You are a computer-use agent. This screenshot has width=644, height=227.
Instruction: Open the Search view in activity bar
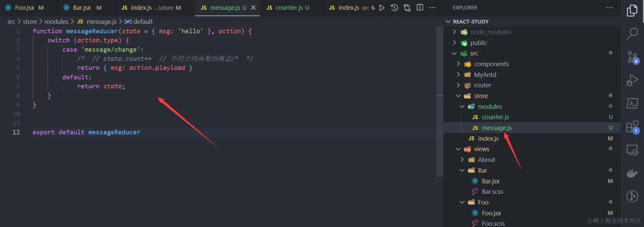pyautogui.click(x=632, y=33)
